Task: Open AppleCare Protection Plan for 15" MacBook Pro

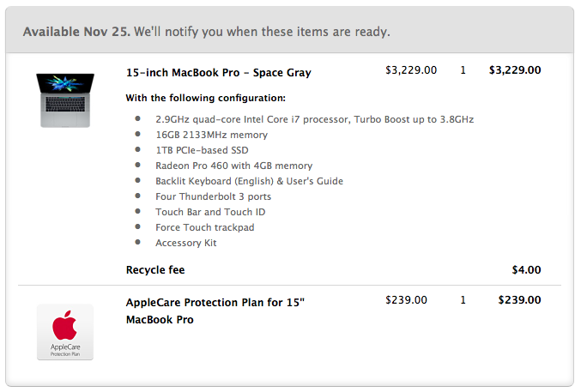Action: (x=215, y=311)
